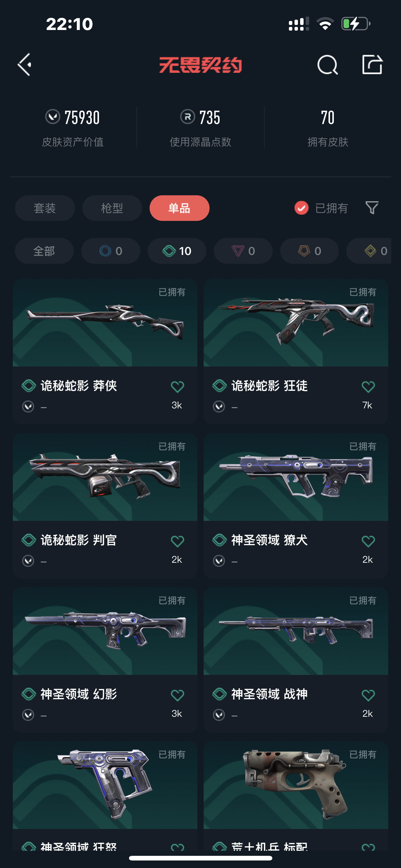Tap heart icon for 神圣领域 战神
401x868 pixels.
[368, 695]
